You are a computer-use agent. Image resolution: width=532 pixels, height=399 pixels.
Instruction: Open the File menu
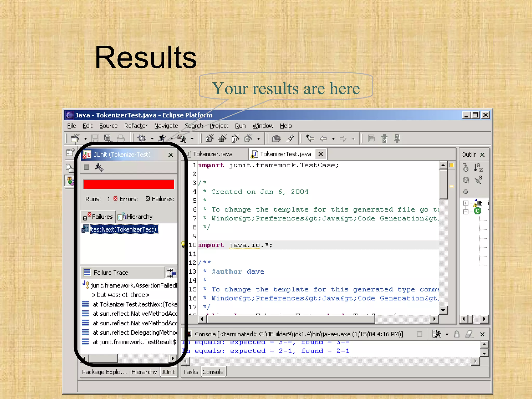[71, 126]
